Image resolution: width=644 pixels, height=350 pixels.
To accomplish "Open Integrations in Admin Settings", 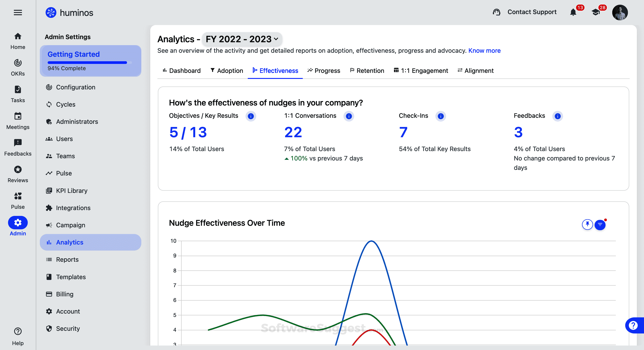I will (73, 208).
